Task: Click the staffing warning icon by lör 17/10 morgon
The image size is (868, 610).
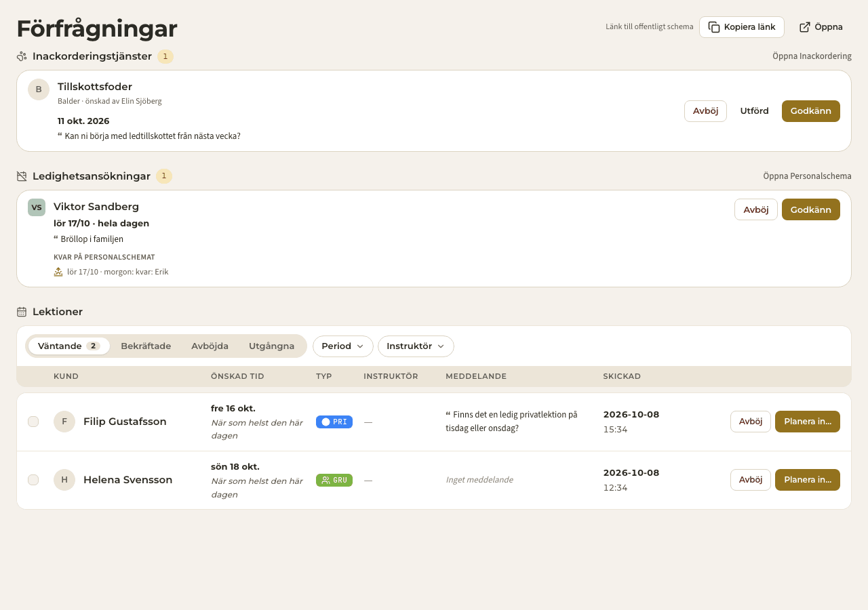Action: pyautogui.click(x=58, y=272)
